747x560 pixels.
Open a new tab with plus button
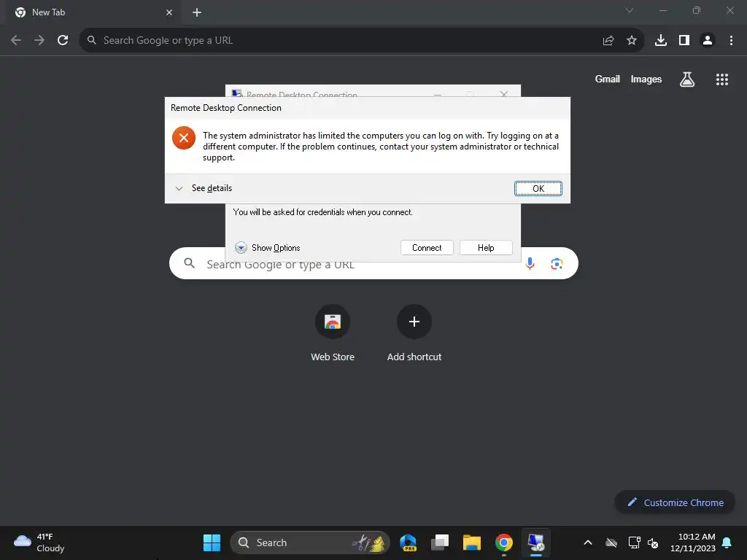click(x=197, y=12)
